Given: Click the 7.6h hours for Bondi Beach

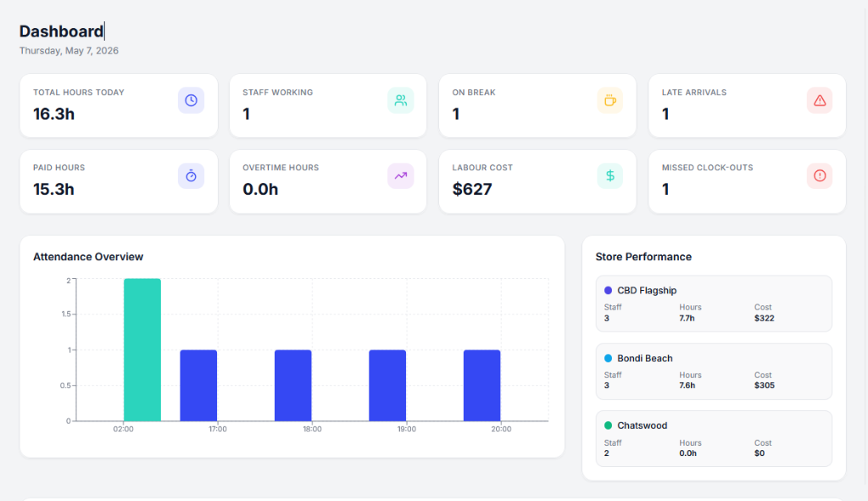Looking at the screenshot, I should [687, 386].
